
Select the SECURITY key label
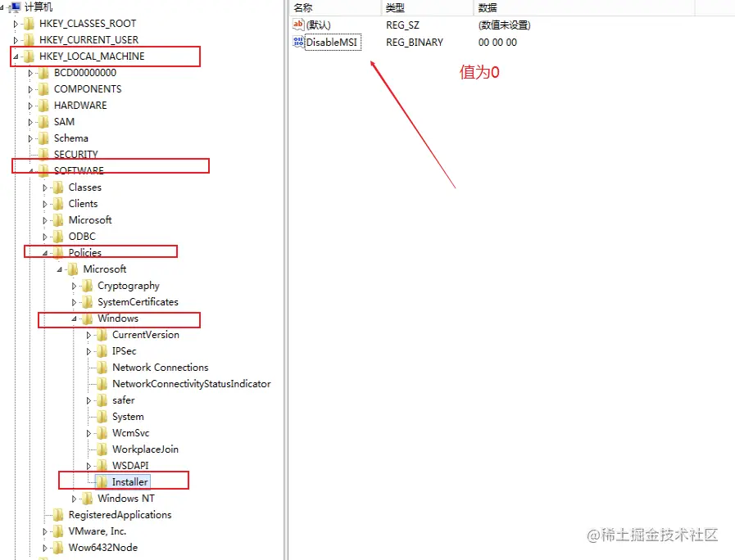(76, 154)
